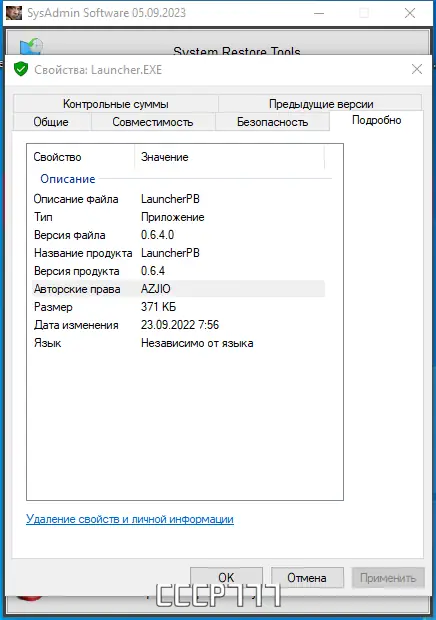
Task: Click the green shield icon in dialog title
Action: click(21, 69)
